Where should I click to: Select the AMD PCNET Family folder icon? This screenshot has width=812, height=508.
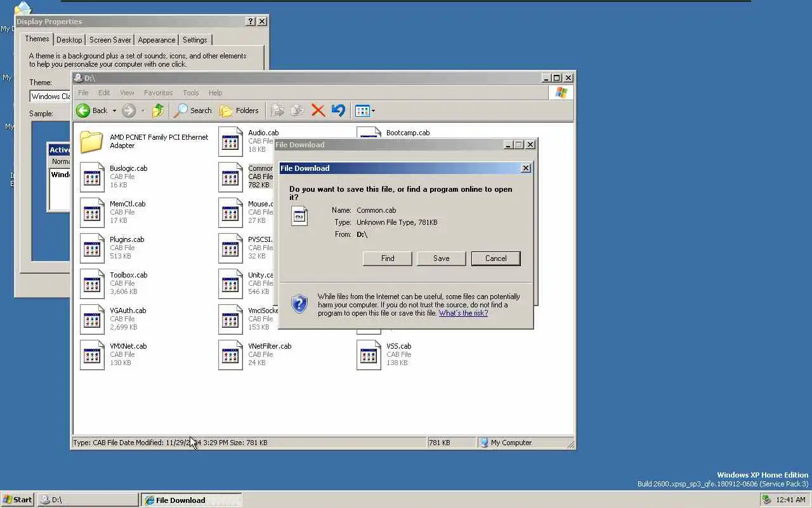click(92, 142)
